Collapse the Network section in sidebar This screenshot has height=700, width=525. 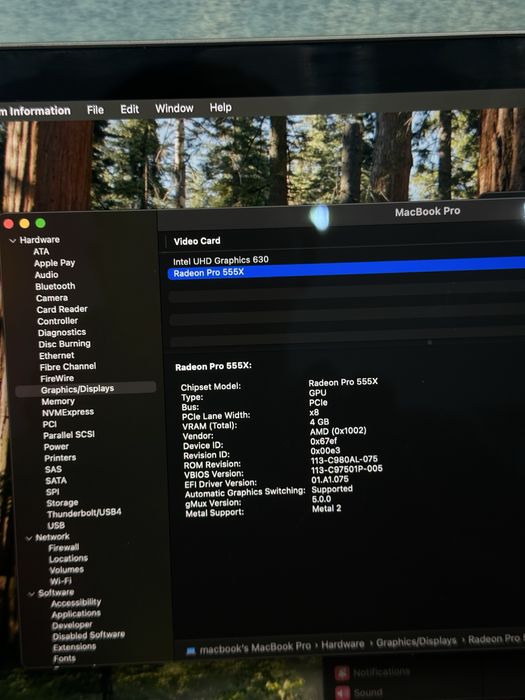click(29, 538)
